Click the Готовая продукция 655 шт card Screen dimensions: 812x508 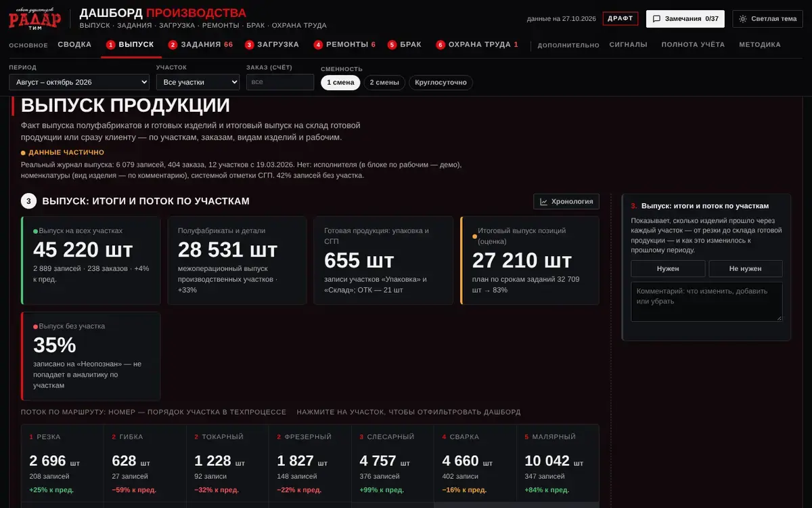click(x=384, y=260)
